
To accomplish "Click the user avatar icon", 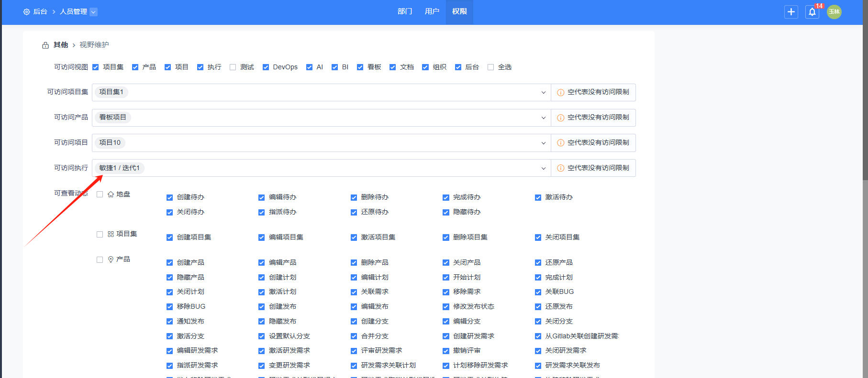I will coord(834,12).
